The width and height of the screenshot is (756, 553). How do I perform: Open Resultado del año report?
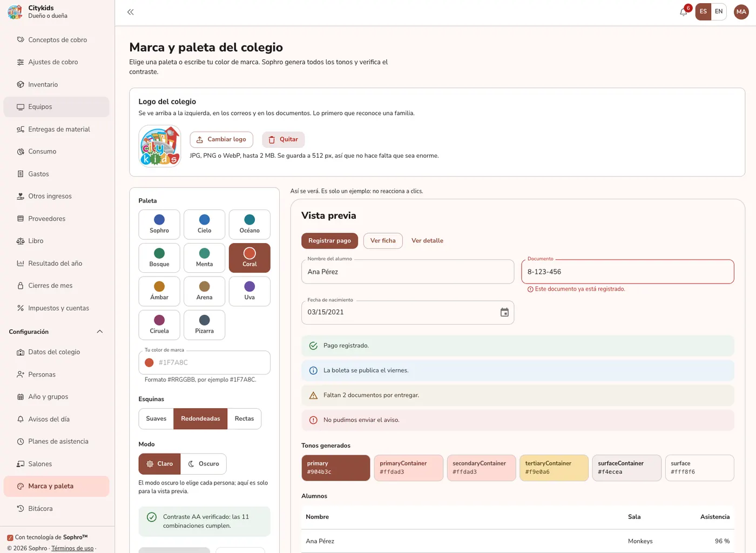pyautogui.click(x=56, y=264)
